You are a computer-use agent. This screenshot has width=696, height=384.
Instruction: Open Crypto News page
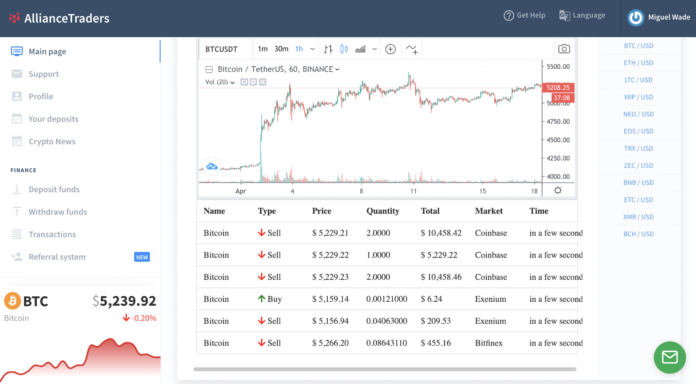point(52,142)
